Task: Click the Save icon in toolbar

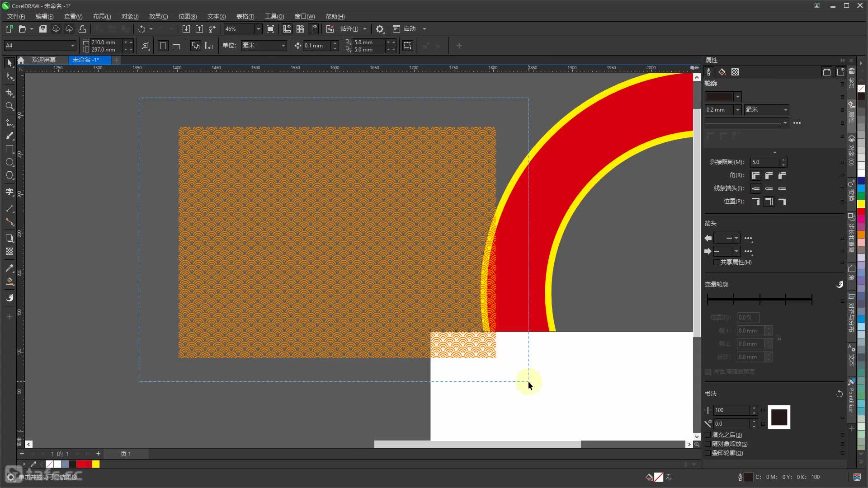Action: pyautogui.click(x=43, y=29)
